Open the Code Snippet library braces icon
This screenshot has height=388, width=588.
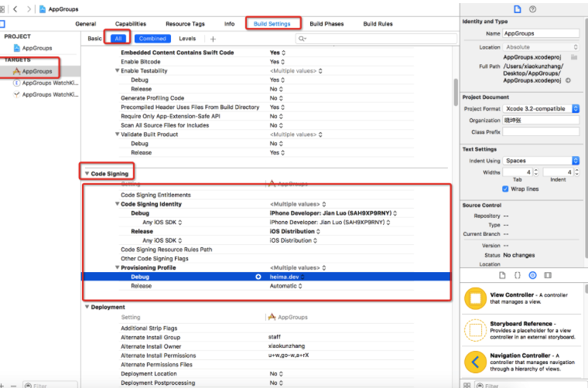[517, 275]
